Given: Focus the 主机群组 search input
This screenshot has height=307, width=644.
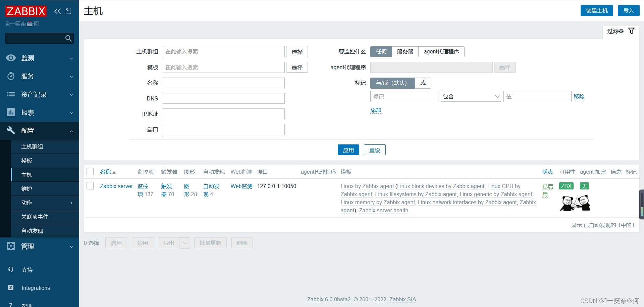Looking at the screenshot, I should pyautogui.click(x=224, y=52).
